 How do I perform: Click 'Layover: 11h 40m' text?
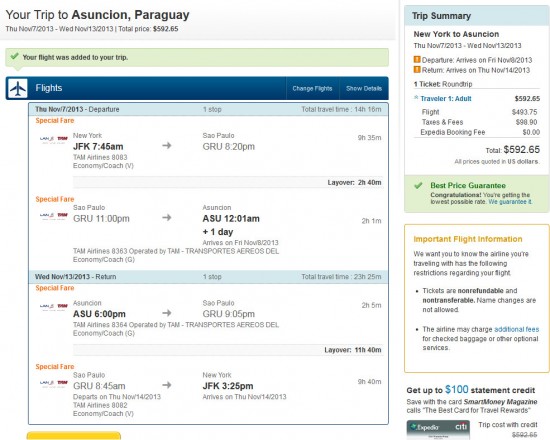(x=353, y=350)
